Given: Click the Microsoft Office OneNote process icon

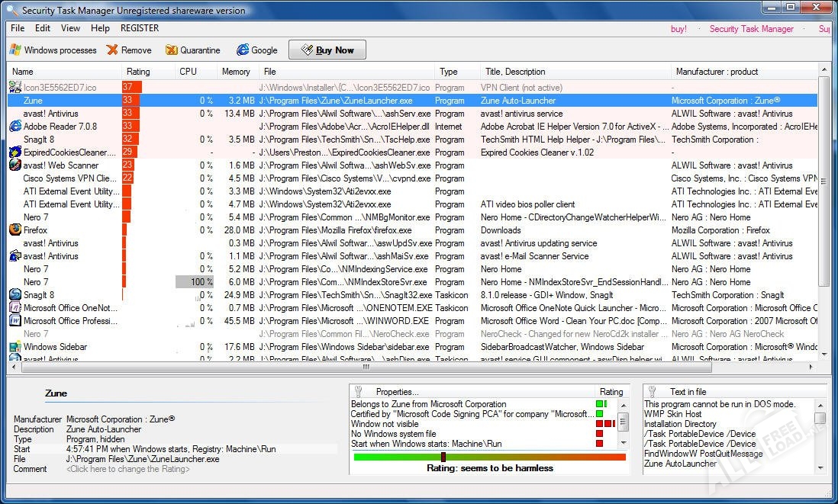Looking at the screenshot, I should [15, 308].
